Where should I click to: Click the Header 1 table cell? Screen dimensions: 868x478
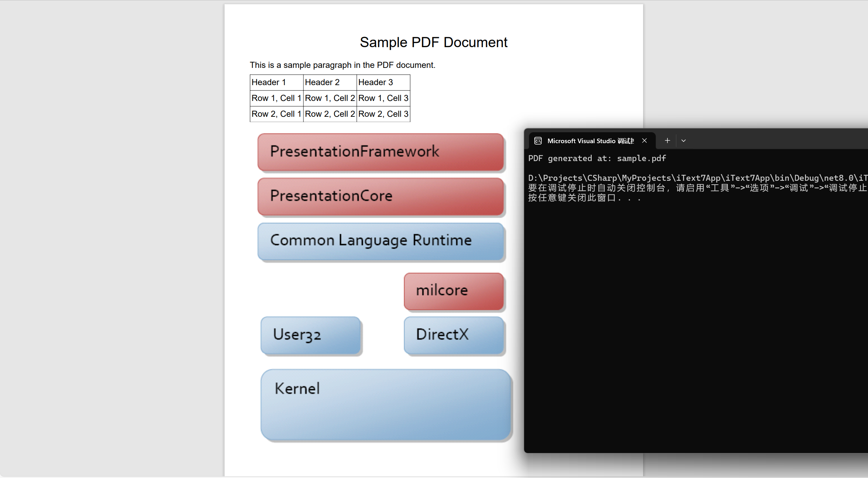coord(276,82)
